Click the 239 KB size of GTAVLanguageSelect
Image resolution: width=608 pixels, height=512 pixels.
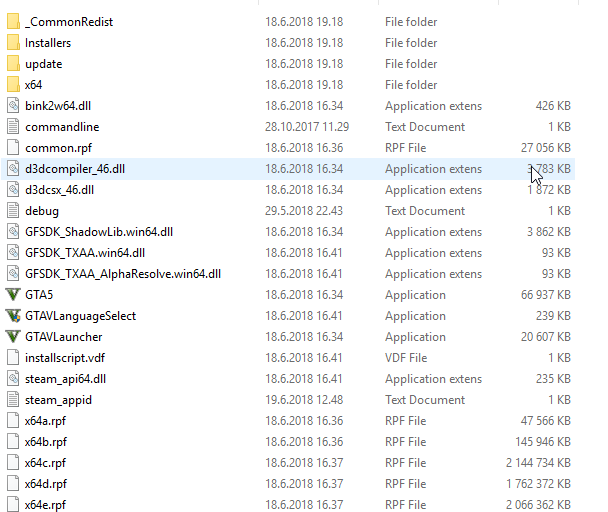pyautogui.click(x=553, y=316)
